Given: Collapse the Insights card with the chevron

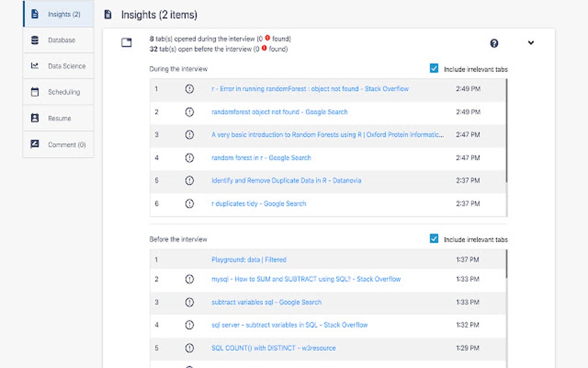Looking at the screenshot, I should pos(531,43).
